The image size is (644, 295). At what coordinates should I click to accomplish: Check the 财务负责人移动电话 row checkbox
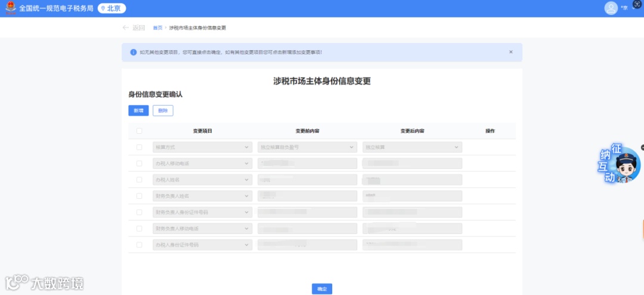[139, 228]
